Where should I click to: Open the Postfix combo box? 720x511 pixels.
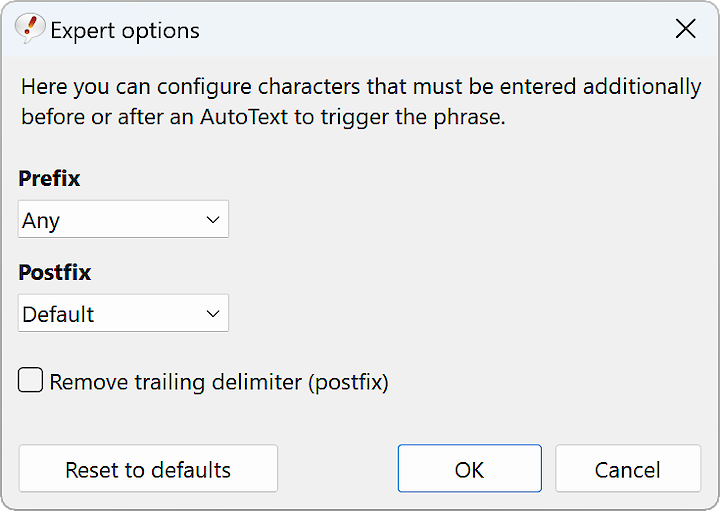coord(123,314)
